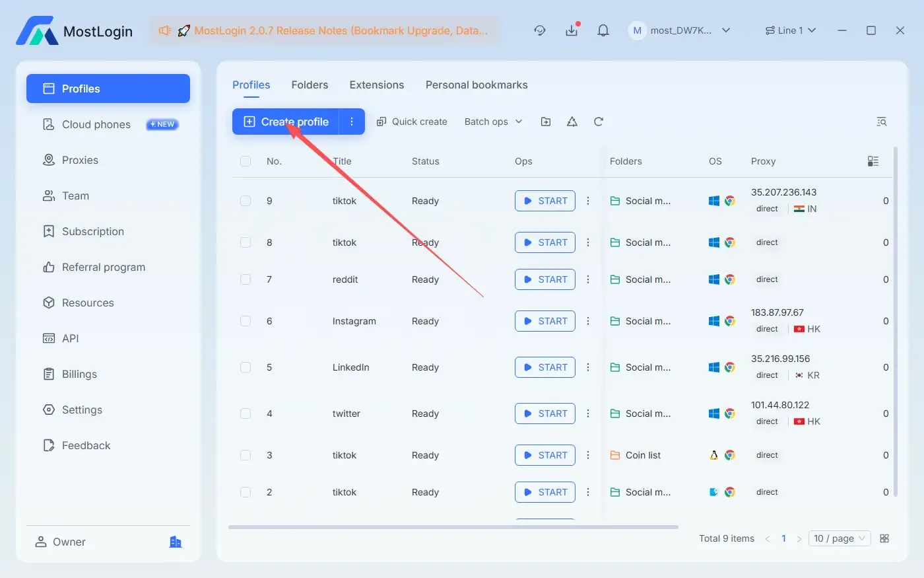Image resolution: width=924 pixels, height=578 pixels.
Task: Check the select-all checkbox in table header
Action: 246,161
